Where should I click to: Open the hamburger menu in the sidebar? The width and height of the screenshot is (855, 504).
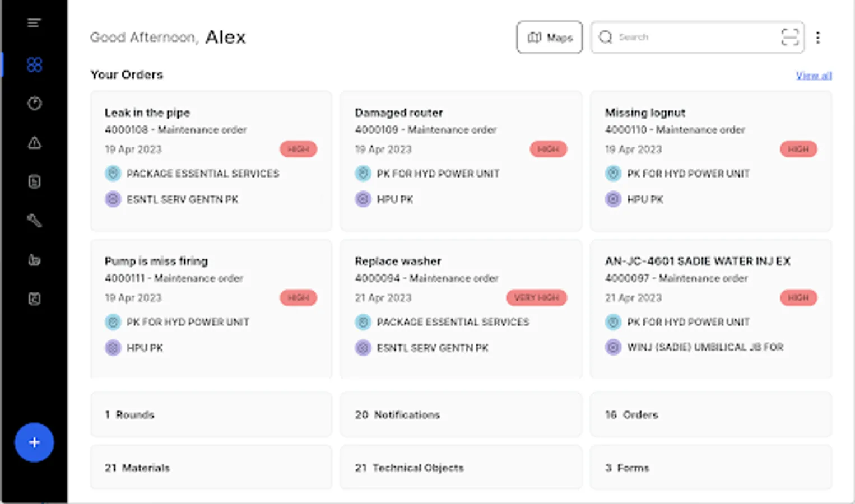(x=34, y=23)
